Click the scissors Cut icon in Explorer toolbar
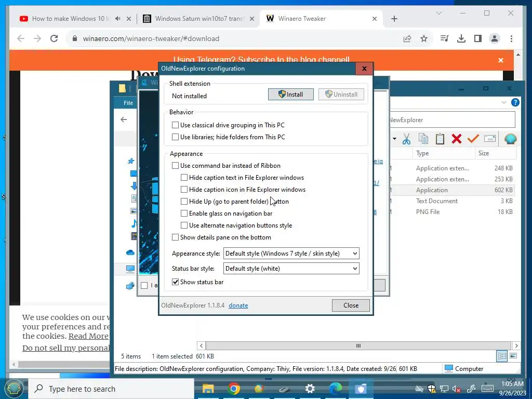The height and width of the screenshot is (399, 532). tap(406, 139)
